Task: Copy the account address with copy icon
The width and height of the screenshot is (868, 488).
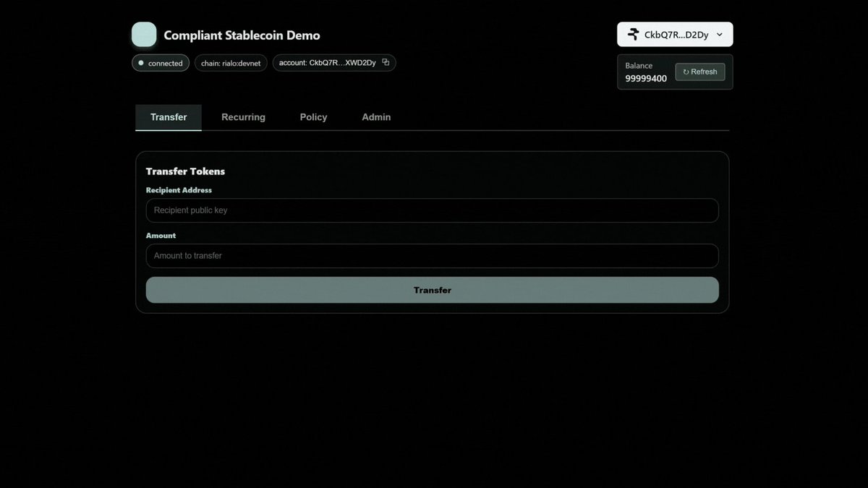Action: pos(386,62)
